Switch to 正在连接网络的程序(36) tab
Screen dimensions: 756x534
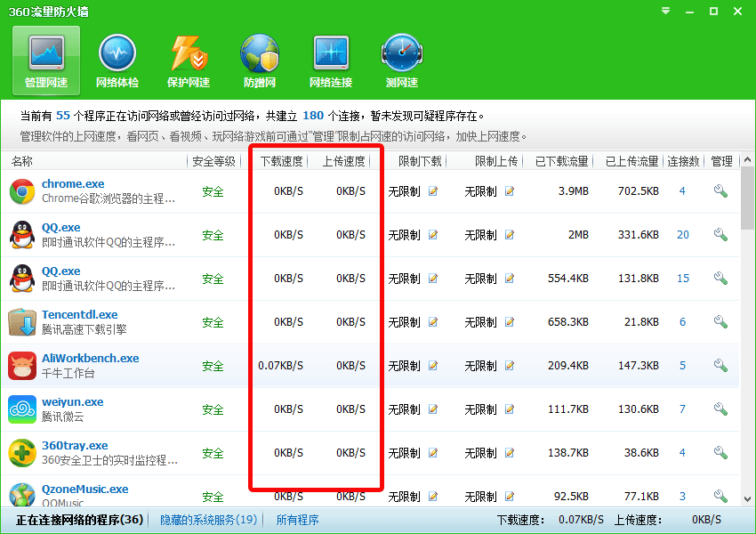pos(79,520)
